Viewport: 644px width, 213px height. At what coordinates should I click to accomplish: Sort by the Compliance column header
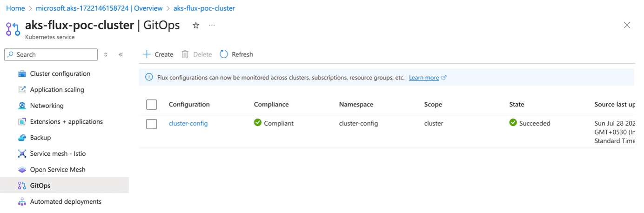coord(271,105)
